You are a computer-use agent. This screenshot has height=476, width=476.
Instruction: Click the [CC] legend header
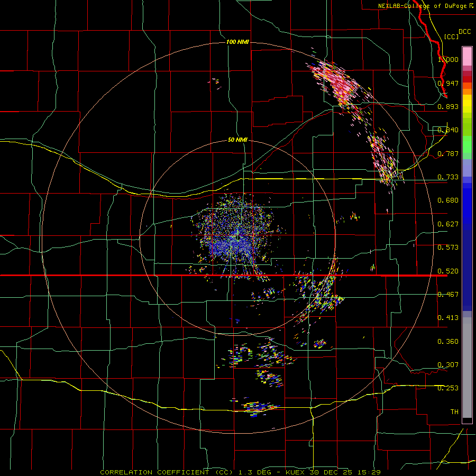coord(452,36)
